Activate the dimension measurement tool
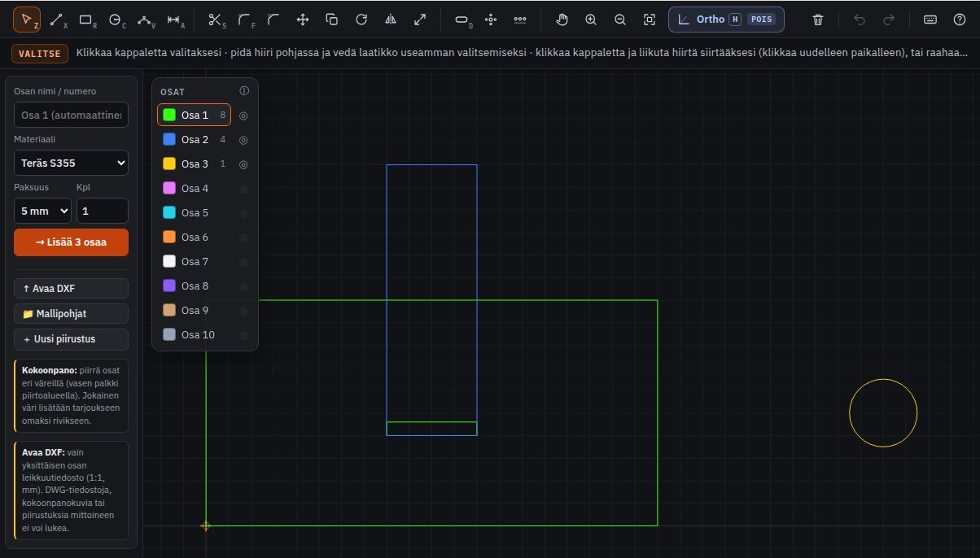 pos(174,19)
